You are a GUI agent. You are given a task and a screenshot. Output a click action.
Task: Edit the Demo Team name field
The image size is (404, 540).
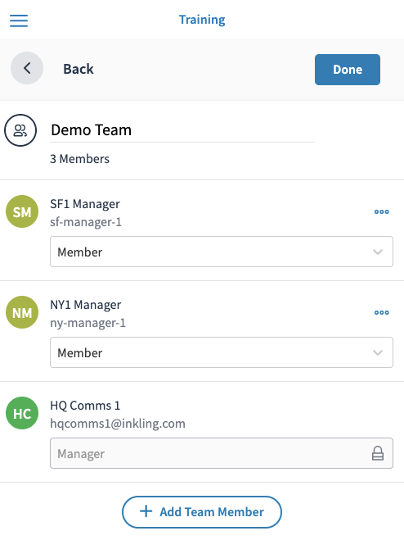(x=182, y=130)
